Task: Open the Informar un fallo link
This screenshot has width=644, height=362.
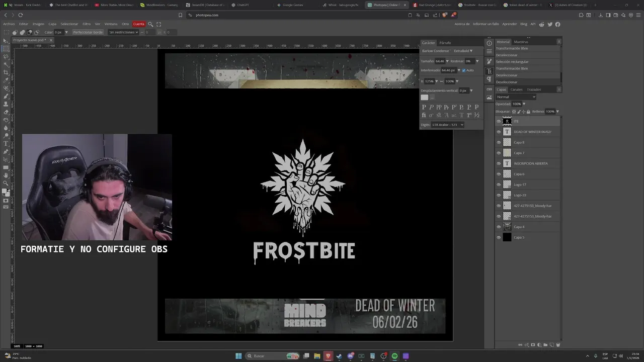Action: tap(486, 24)
